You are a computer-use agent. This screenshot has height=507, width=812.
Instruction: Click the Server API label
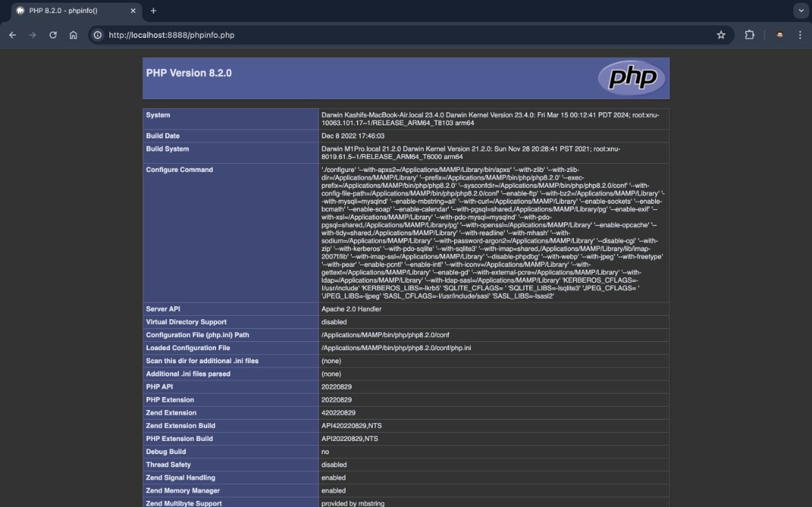[163, 309]
